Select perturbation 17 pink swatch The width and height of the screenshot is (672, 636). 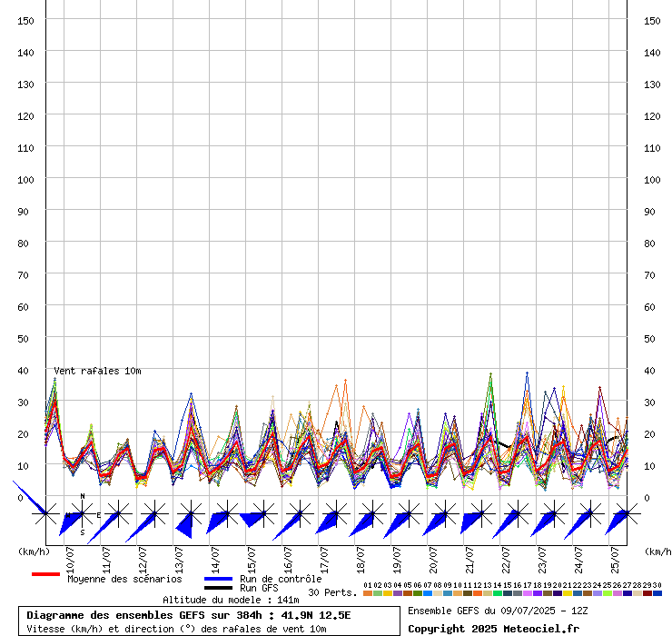click(x=527, y=593)
